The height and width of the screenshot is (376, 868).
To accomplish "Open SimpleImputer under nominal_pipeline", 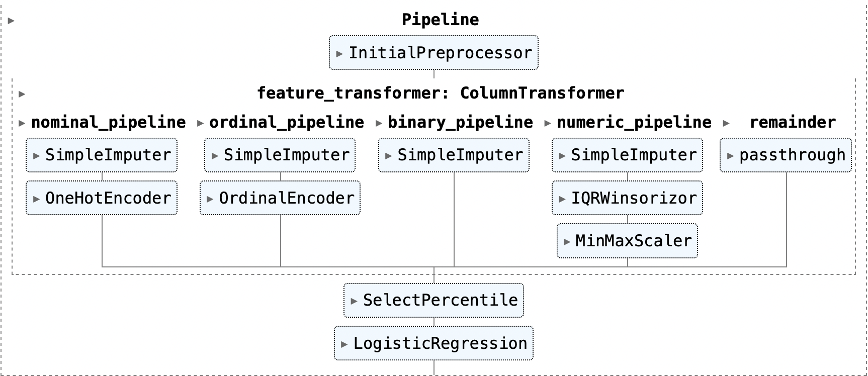I will coord(102,155).
